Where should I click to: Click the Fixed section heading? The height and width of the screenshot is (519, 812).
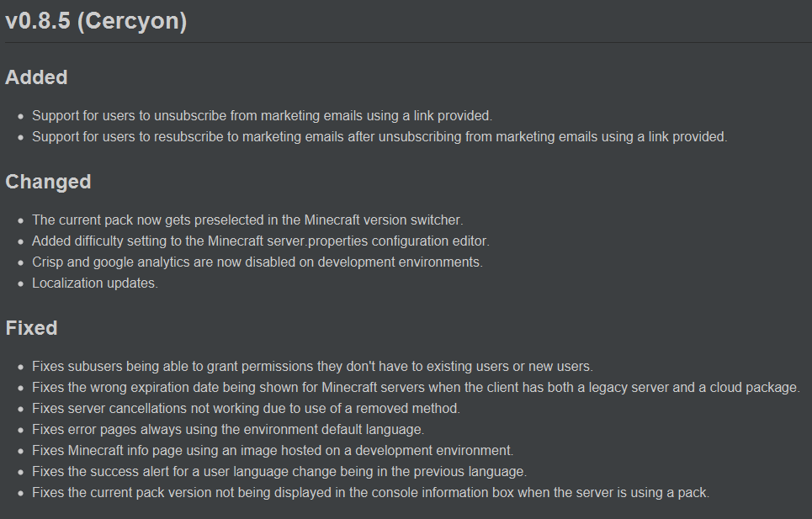31,328
